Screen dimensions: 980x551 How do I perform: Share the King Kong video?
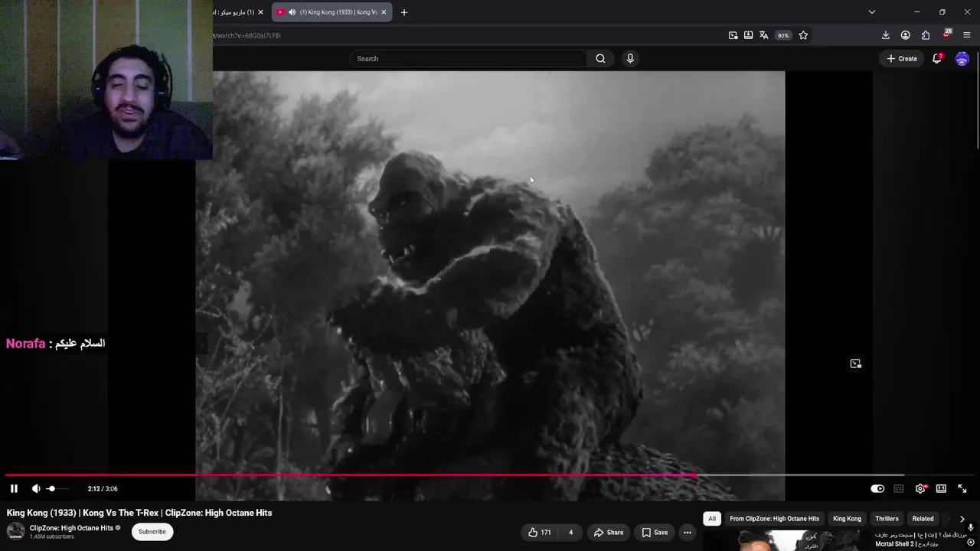point(609,533)
